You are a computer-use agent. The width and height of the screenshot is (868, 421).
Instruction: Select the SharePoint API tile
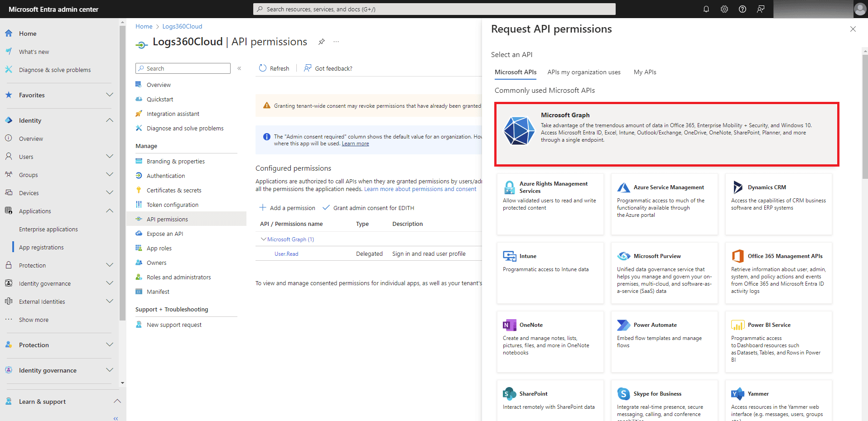pyautogui.click(x=550, y=400)
